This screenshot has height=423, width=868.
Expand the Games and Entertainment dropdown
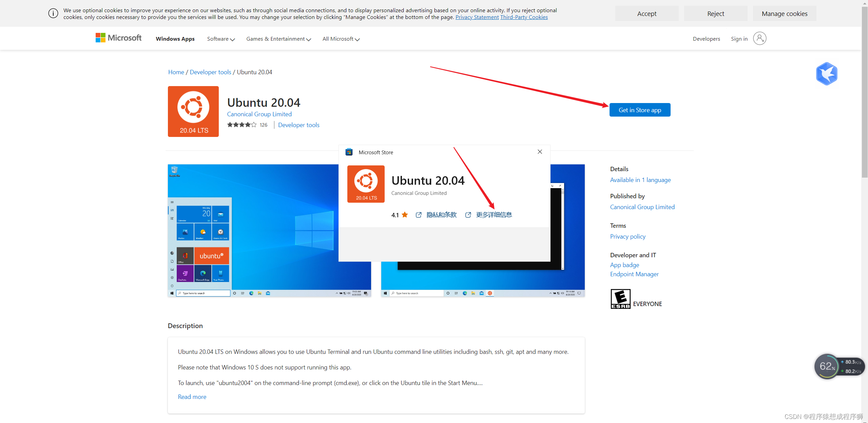point(278,39)
